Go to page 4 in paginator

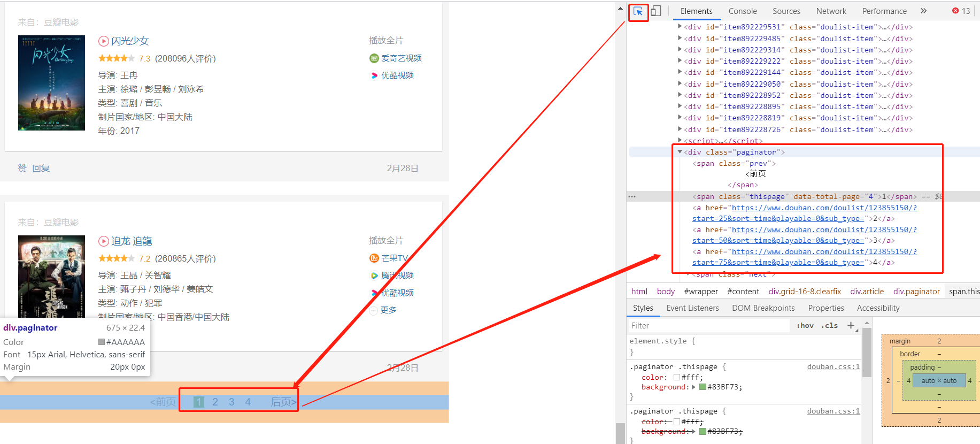tap(248, 402)
